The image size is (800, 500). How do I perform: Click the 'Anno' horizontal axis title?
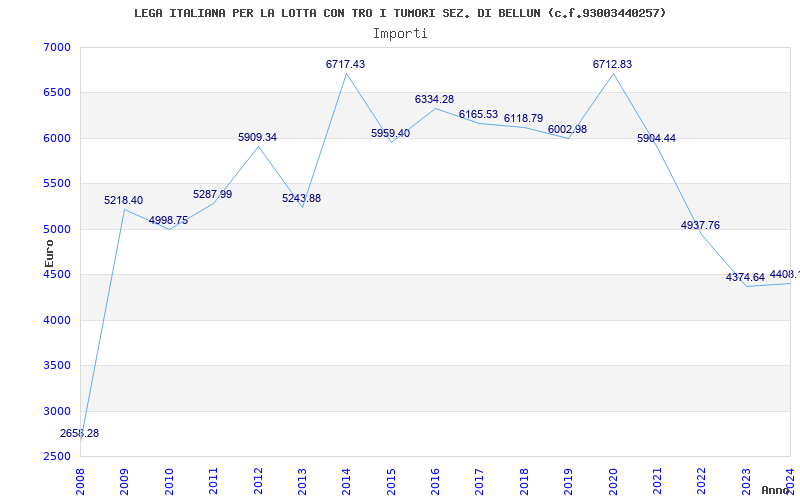pyautogui.click(x=776, y=490)
